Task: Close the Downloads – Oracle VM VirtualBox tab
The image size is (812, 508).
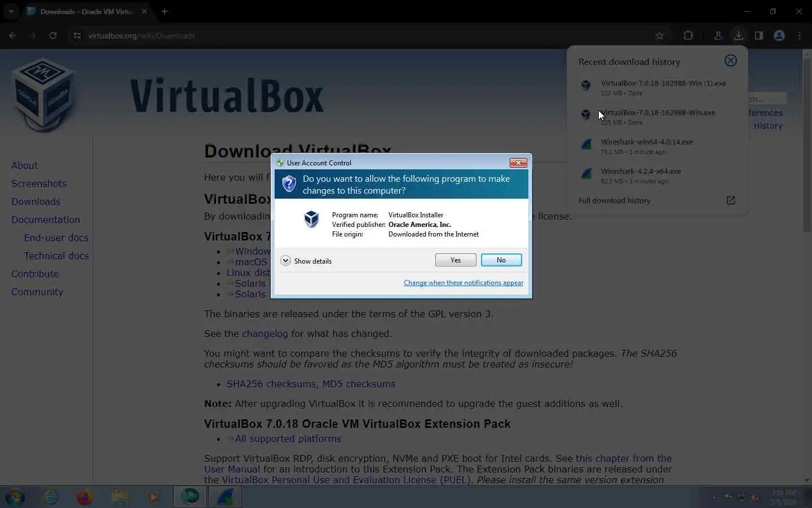Action: 144,11
